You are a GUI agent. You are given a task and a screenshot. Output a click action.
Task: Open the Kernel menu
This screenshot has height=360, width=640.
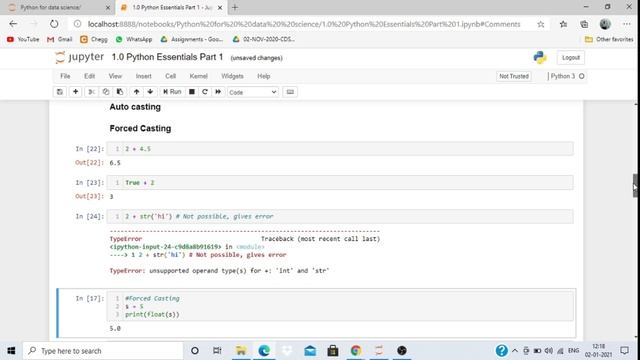(198, 76)
